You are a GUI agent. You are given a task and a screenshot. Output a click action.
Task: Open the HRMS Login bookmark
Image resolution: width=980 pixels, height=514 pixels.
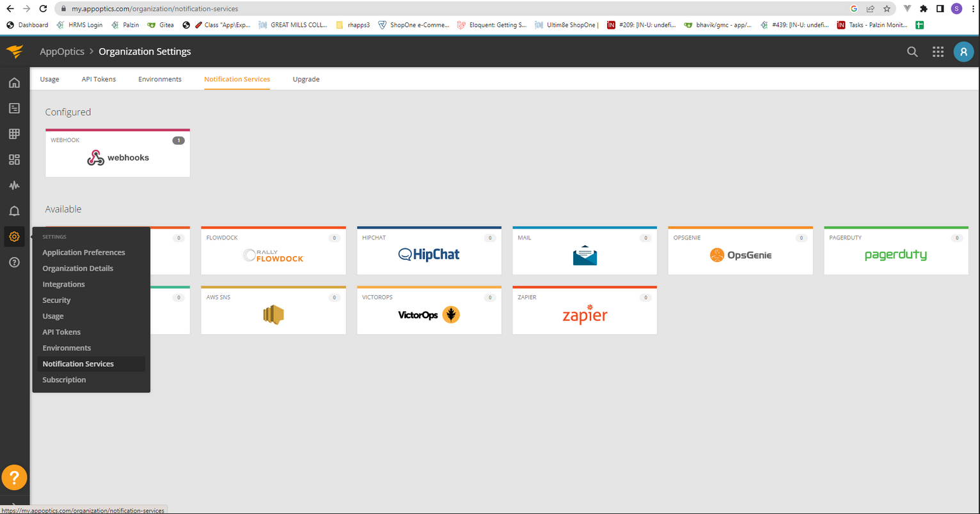[79, 25]
